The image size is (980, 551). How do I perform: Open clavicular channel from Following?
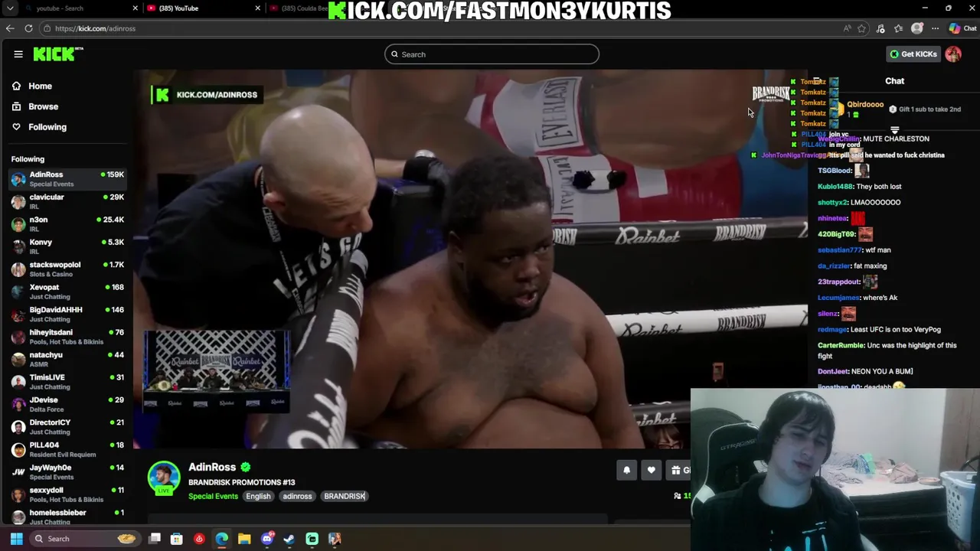click(x=67, y=201)
